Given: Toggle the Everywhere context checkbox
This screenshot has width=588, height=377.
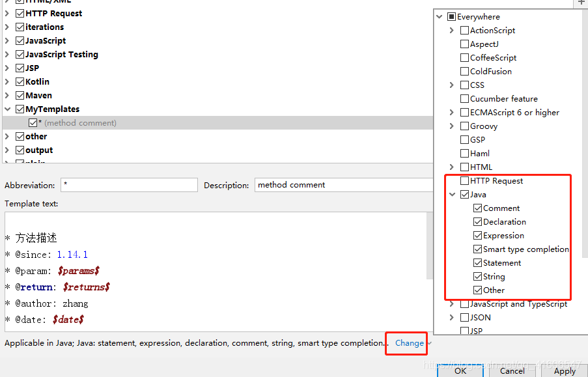Looking at the screenshot, I should [451, 17].
